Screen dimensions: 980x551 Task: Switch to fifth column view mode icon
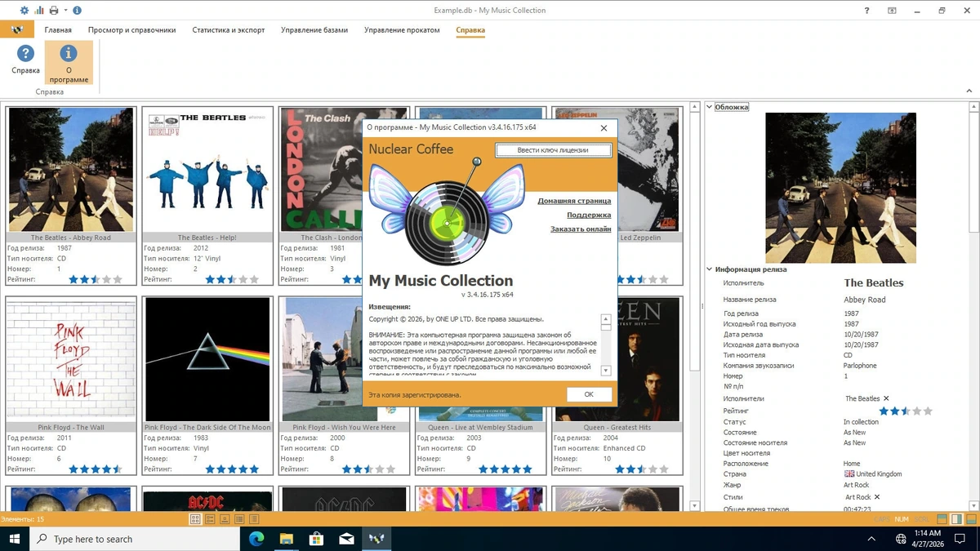255,519
